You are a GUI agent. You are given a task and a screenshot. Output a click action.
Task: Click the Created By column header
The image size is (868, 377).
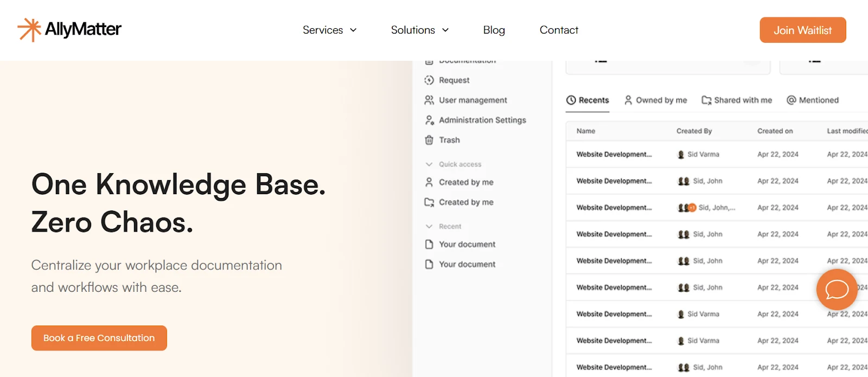click(x=694, y=131)
